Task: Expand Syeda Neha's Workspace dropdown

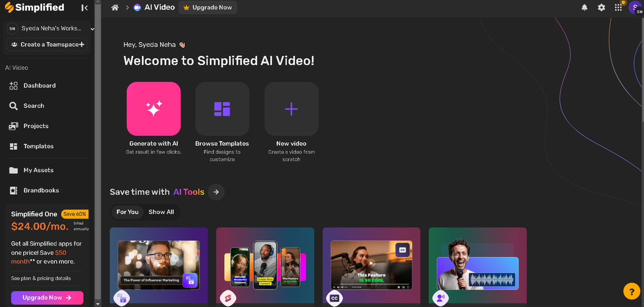Action: (x=93, y=29)
